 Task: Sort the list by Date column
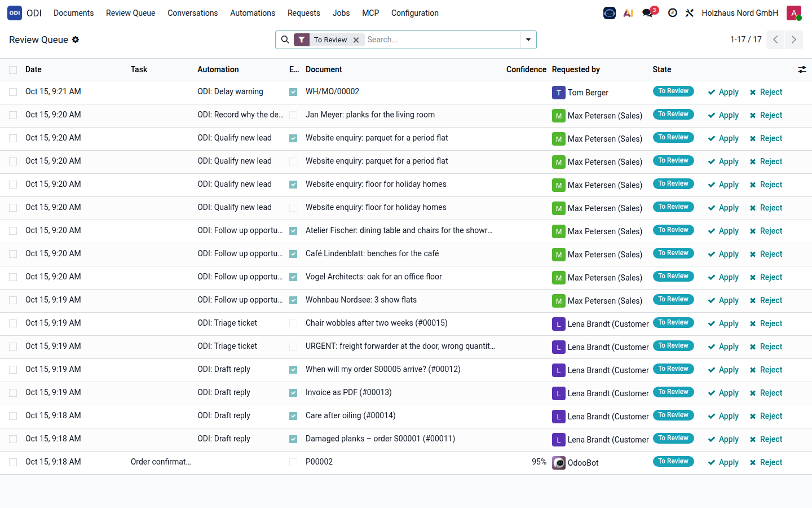33,69
